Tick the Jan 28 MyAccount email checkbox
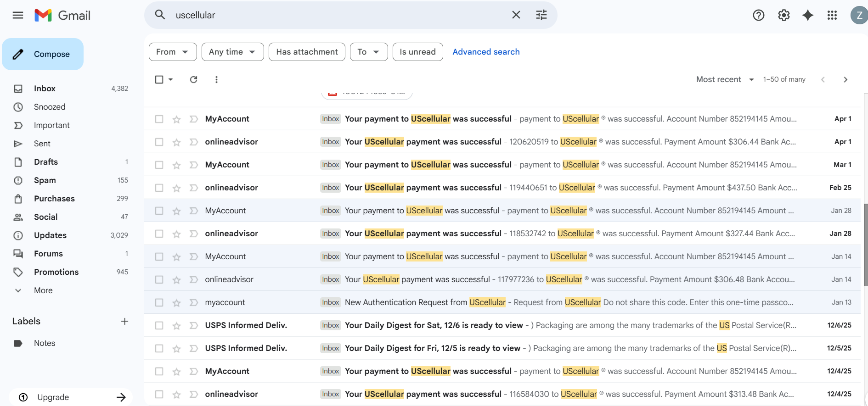868x406 pixels. [x=159, y=211]
